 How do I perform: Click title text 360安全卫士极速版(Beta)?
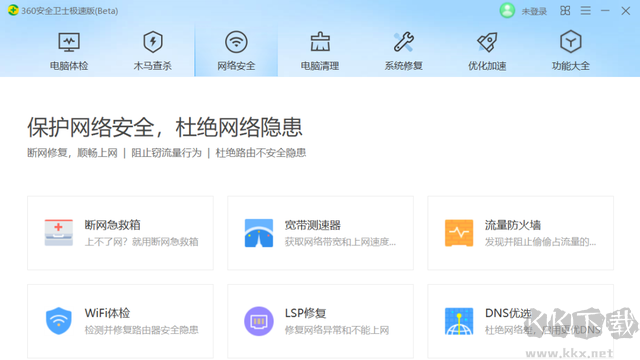70,11
